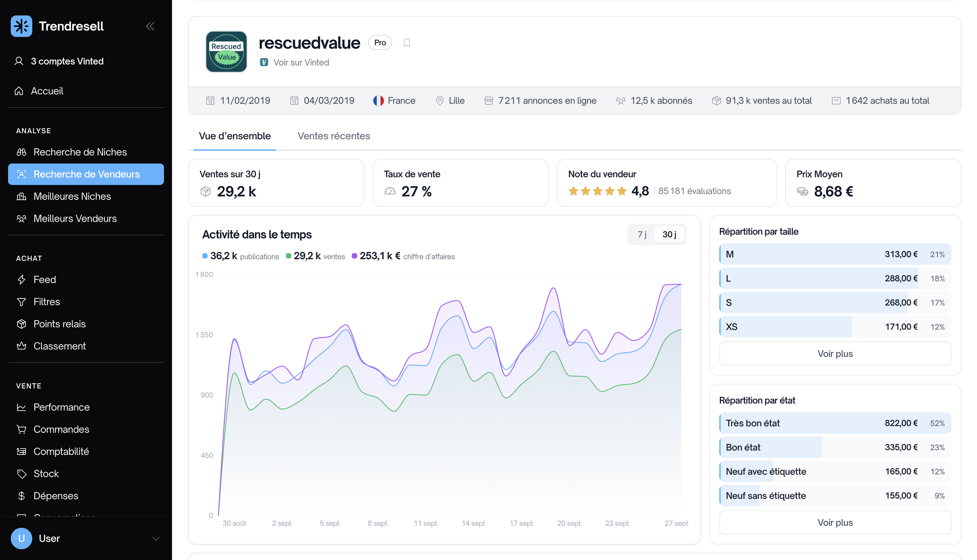Open 3 comptes Vinted account entry
Image resolution: width=977 pixels, height=560 pixels.
(59, 61)
